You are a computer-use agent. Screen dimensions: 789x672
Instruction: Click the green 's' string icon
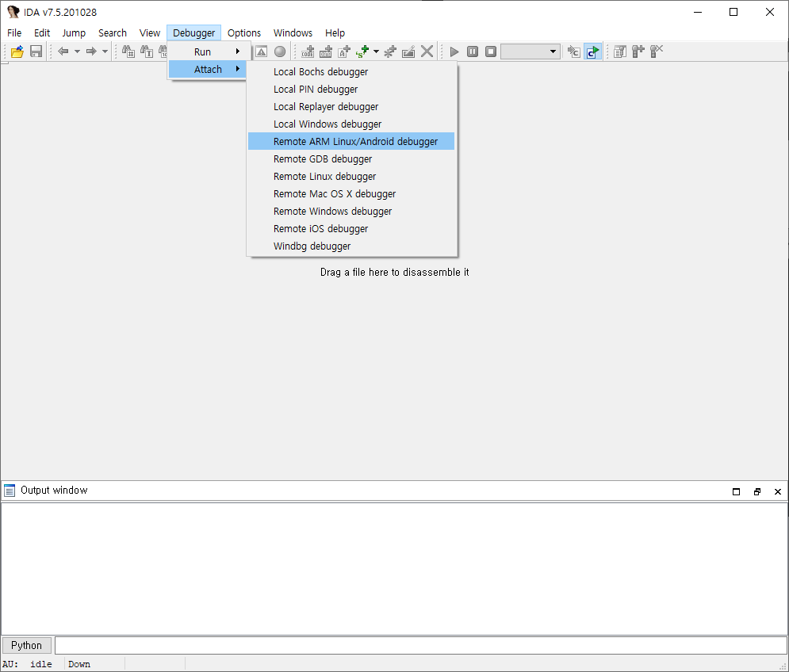(x=362, y=52)
